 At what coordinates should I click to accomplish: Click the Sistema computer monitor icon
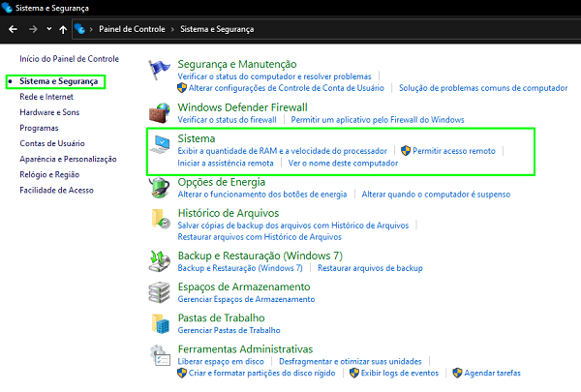coord(161,147)
